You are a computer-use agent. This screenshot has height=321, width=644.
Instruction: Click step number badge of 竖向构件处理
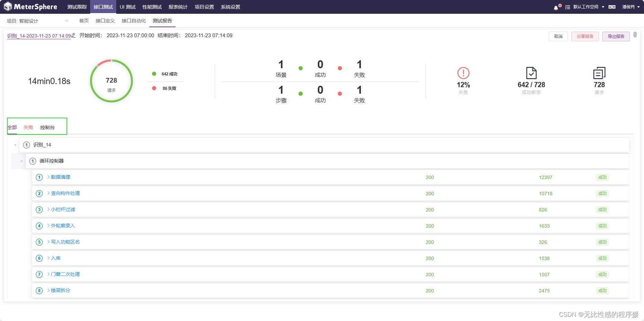coord(39,194)
